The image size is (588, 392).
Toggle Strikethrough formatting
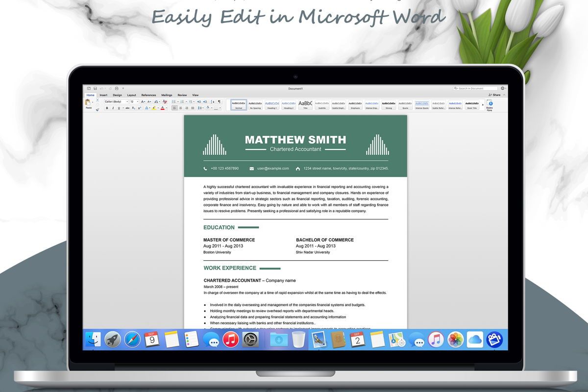(x=127, y=108)
